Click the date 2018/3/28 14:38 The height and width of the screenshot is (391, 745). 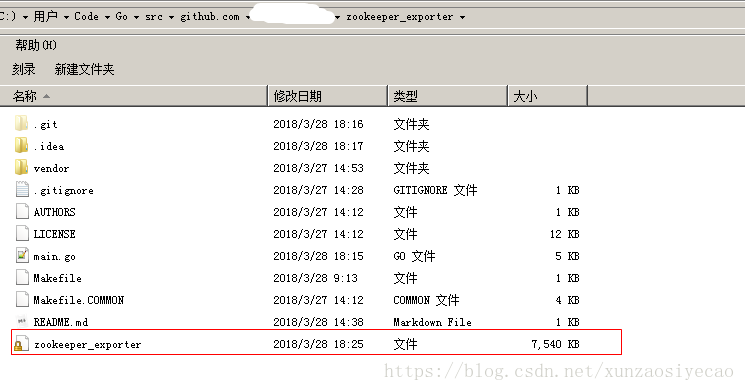coord(318,322)
